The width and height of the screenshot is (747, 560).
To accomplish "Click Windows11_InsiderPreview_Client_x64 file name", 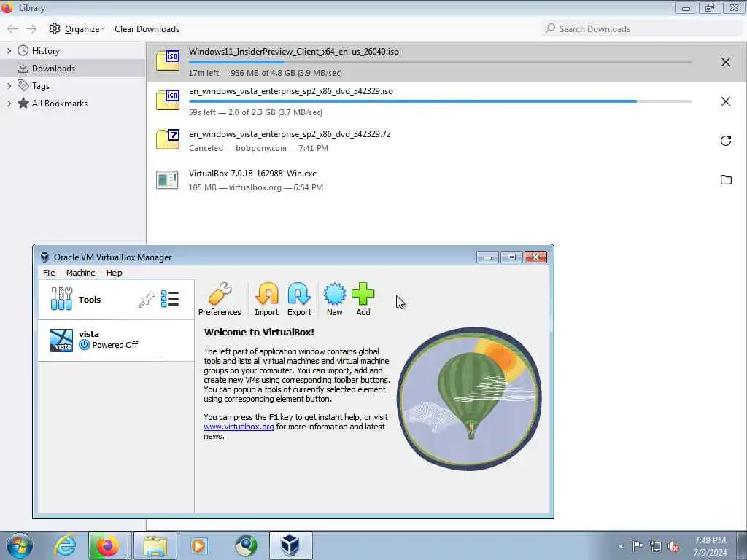I will coord(293,52).
